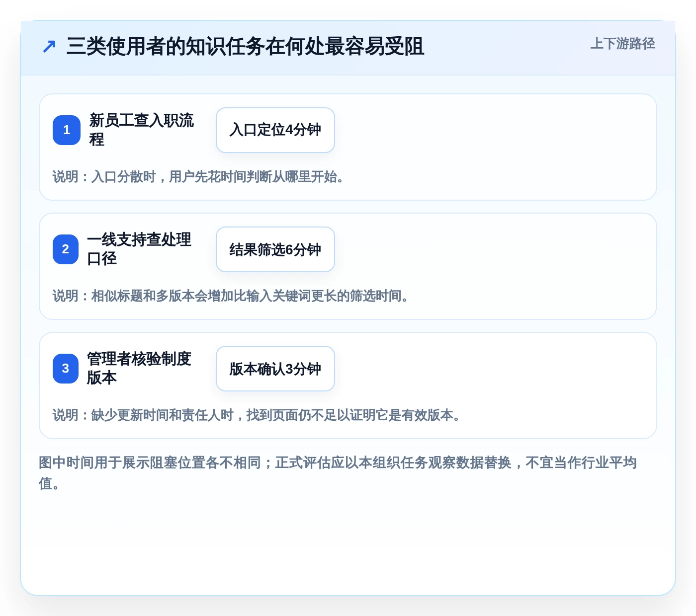Image resolution: width=696 pixels, height=616 pixels.
Task: Click the note starting 说明：入口分散时
Action: 198,176
